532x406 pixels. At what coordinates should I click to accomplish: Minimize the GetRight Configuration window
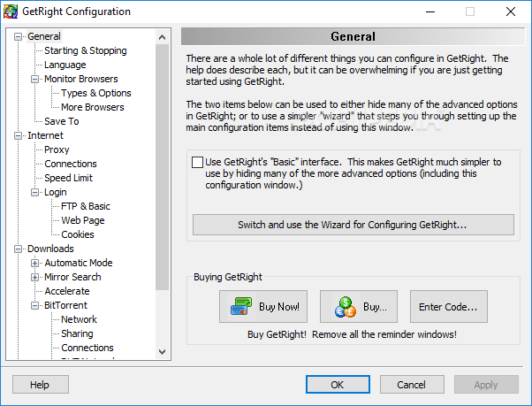click(430, 11)
